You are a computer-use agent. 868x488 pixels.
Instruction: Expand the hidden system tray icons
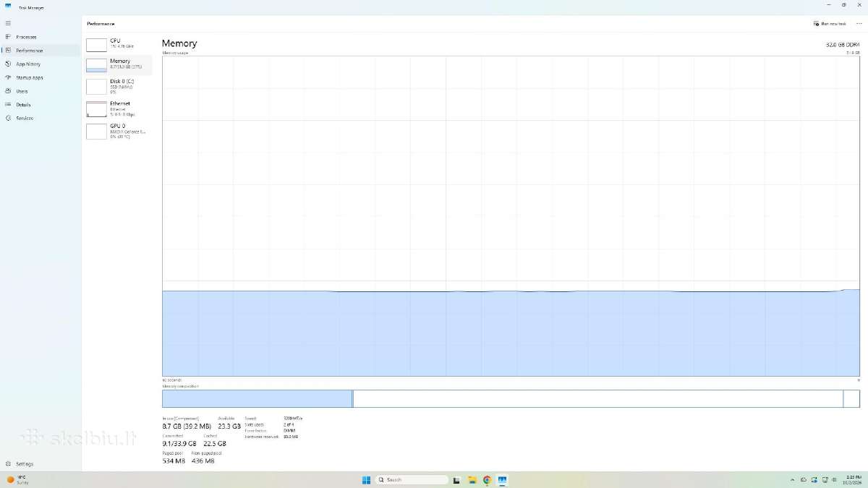coord(792,480)
